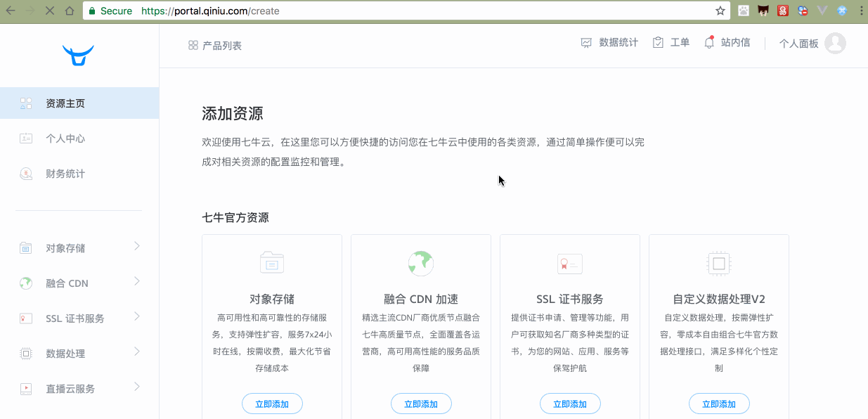
Task: Go to the browser home page
Action: [69, 11]
